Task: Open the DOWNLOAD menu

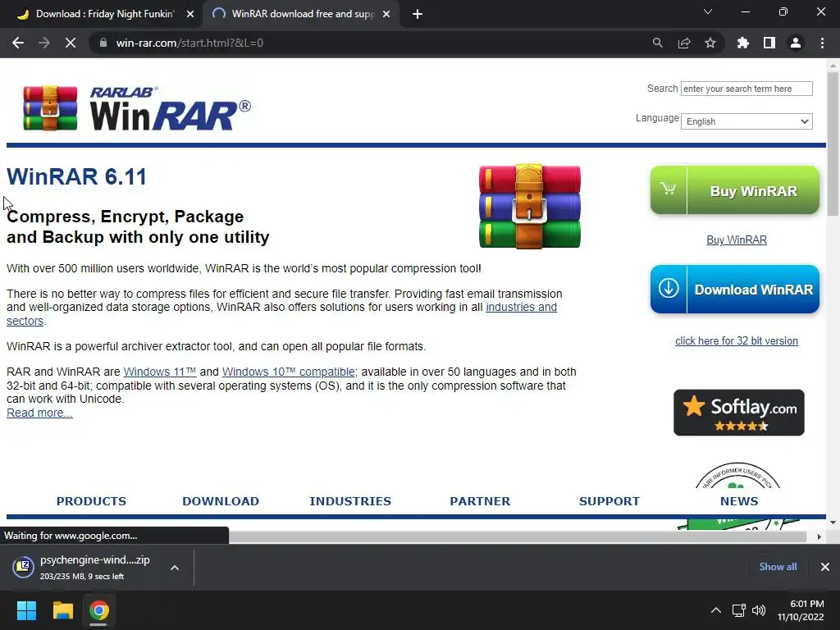Action: pyautogui.click(x=221, y=501)
